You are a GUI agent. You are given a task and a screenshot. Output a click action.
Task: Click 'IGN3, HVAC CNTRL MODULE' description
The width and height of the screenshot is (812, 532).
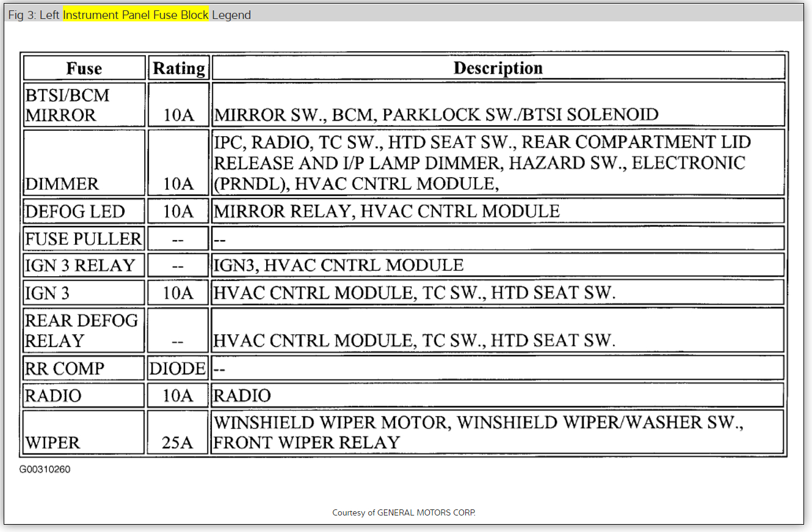(339, 265)
